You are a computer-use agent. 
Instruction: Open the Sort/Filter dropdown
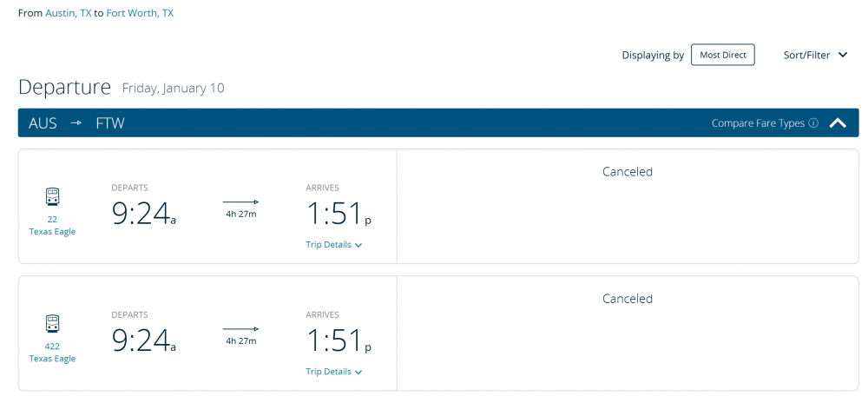[815, 56]
